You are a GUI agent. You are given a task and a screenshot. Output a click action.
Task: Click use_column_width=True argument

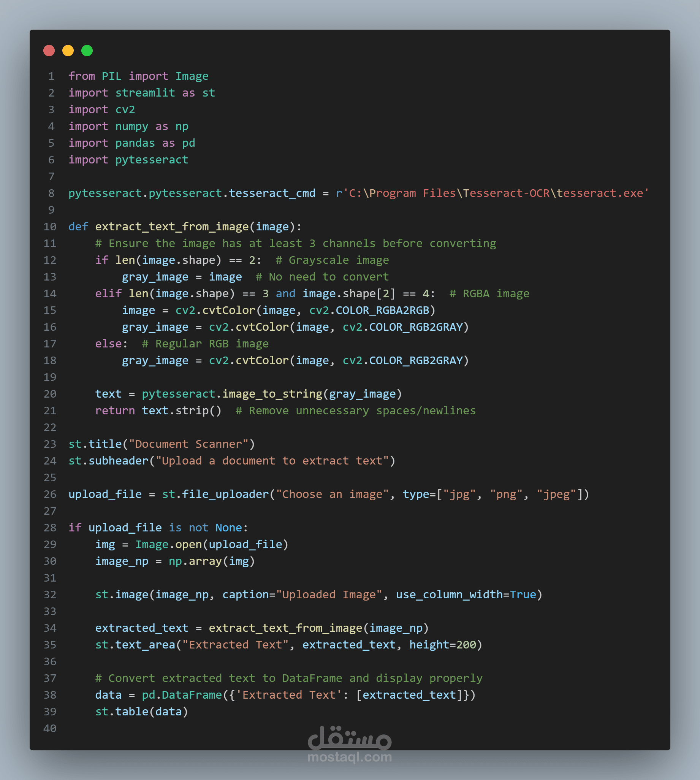point(466,595)
